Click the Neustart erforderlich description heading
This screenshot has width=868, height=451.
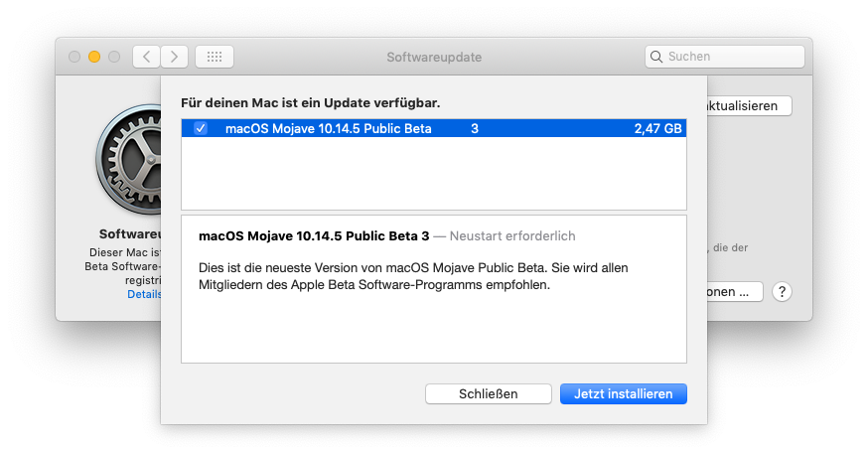tap(511, 236)
